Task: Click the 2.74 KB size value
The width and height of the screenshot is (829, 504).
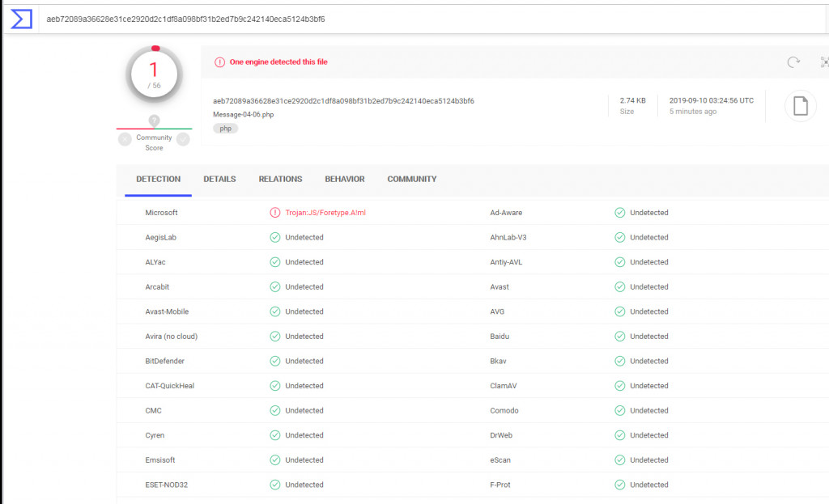Action: coord(632,100)
